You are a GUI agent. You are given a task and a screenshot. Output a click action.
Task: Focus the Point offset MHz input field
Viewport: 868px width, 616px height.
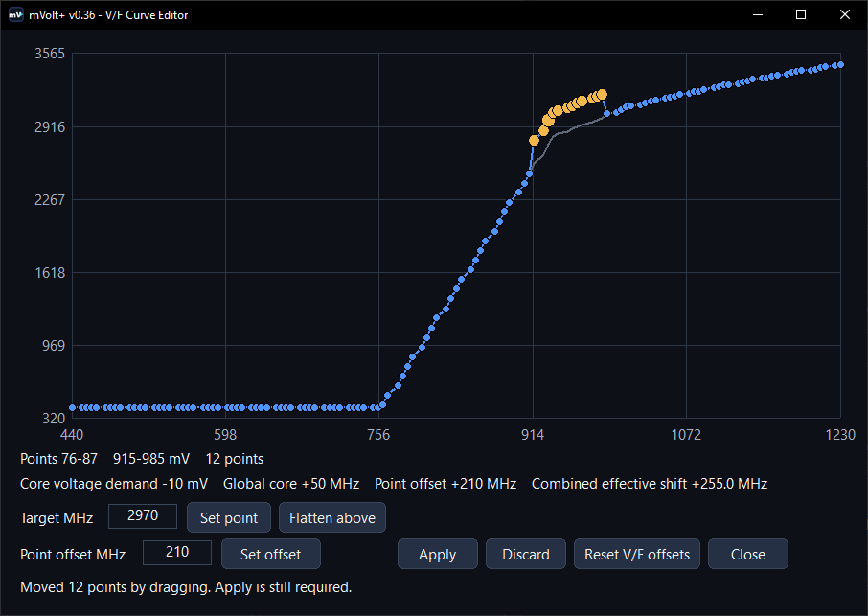pyautogui.click(x=177, y=553)
